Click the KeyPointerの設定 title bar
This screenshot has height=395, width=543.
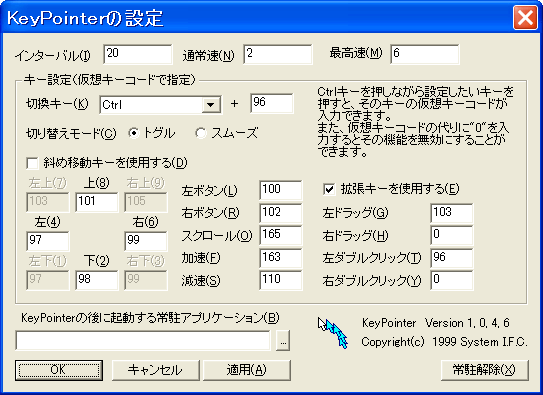(256, 17)
